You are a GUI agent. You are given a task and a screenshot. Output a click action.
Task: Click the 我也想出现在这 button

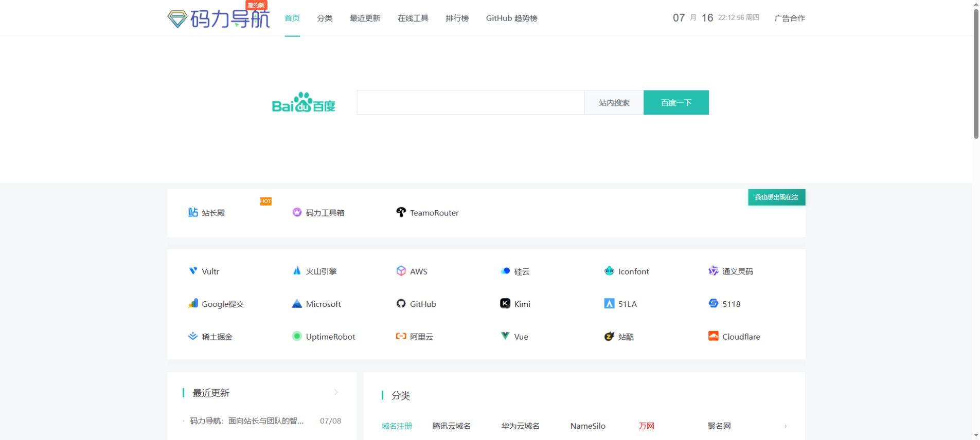pyautogui.click(x=776, y=197)
